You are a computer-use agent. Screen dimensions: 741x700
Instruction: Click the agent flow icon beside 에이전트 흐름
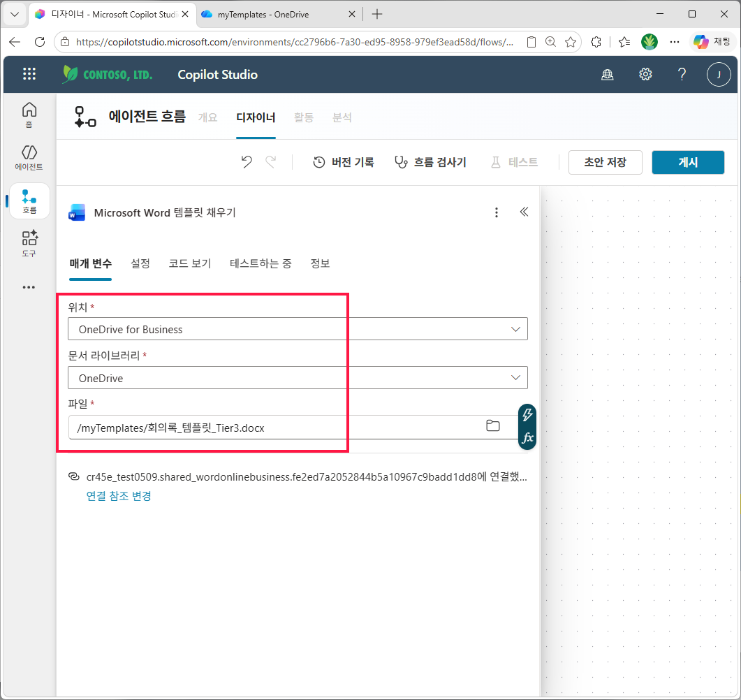(85, 117)
